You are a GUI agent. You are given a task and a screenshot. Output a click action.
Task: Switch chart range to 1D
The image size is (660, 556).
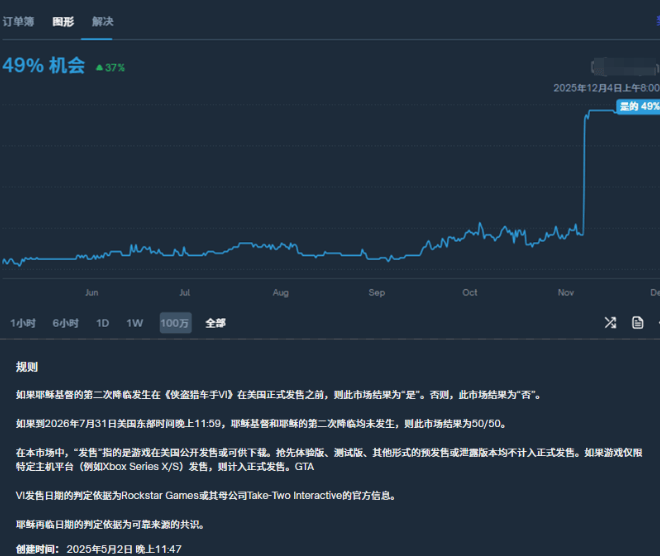tap(102, 323)
